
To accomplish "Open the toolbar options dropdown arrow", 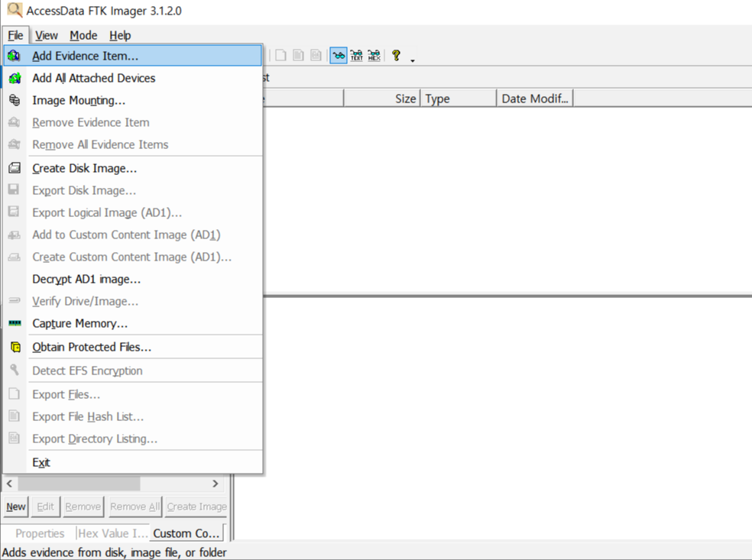I will (413, 60).
